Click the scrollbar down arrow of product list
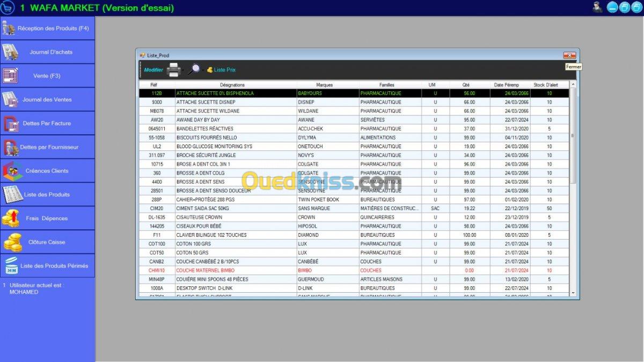Image resolution: width=644 pixels, height=362 pixels. (573, 293)
